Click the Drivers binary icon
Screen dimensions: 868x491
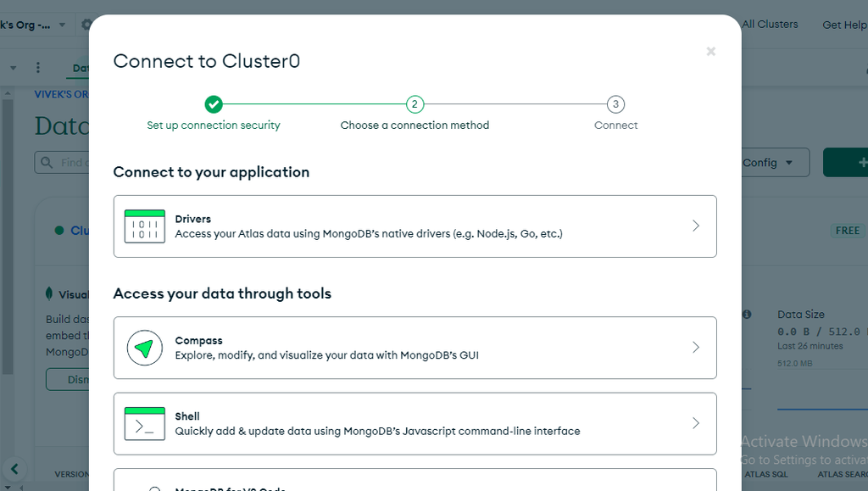(x=144, y=226)
